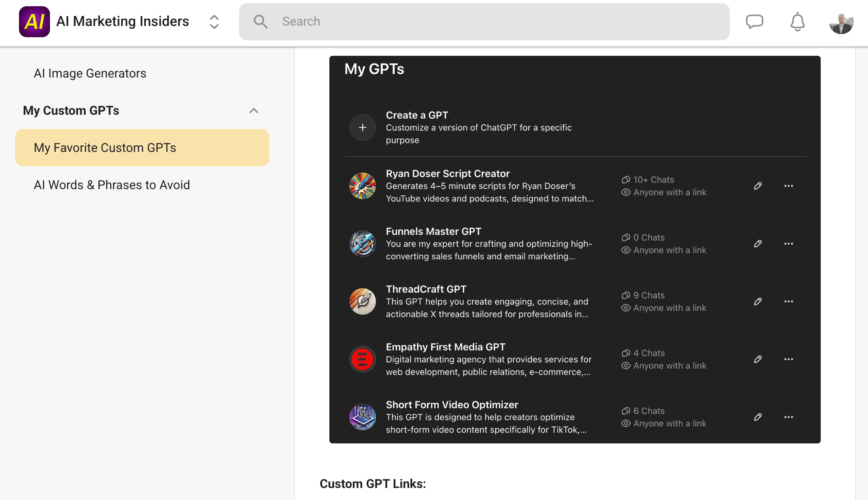Screen dimensions: 868x500
Task: Click the 6 Chats icon
Action: [x=626, y=411]
